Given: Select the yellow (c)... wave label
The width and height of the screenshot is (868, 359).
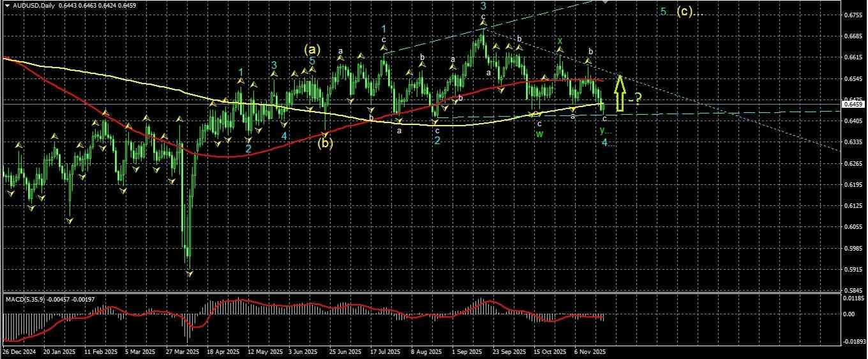Looking at the screenshot, I should tap(689, 11).
